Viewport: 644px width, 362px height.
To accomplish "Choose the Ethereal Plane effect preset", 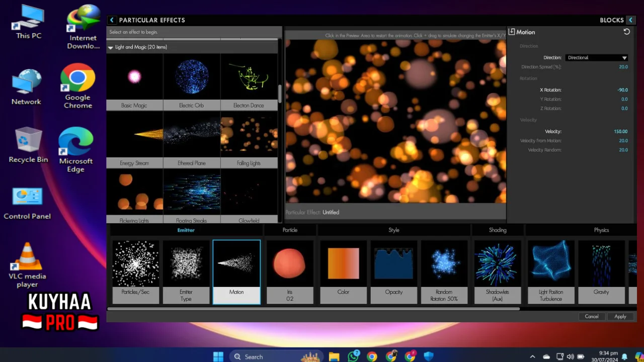I will (x=192, y=140).
